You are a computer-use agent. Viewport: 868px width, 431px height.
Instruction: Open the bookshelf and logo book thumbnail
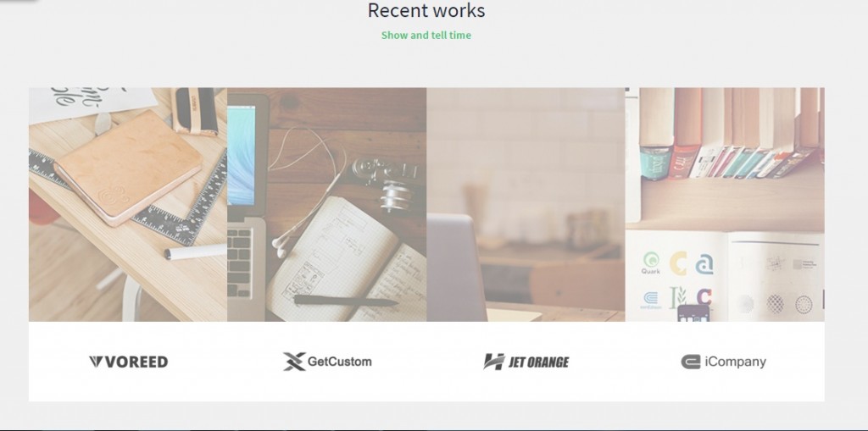725,204
